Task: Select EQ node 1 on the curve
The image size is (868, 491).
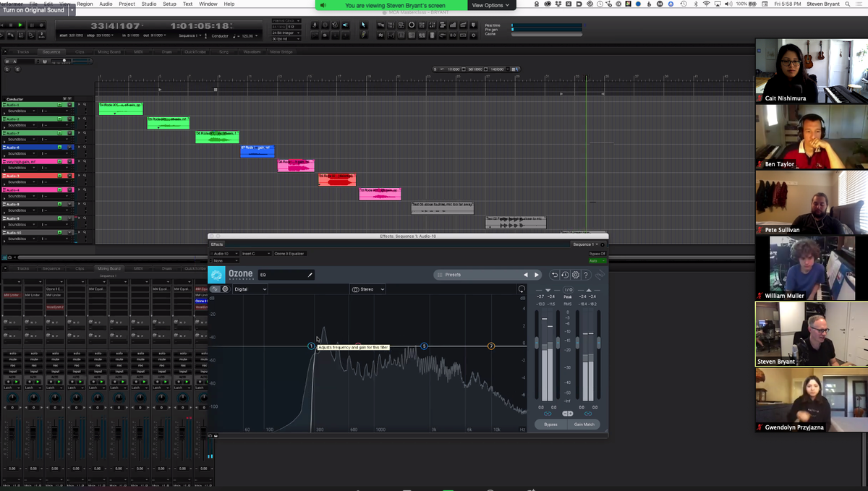Action: (312, 346)
